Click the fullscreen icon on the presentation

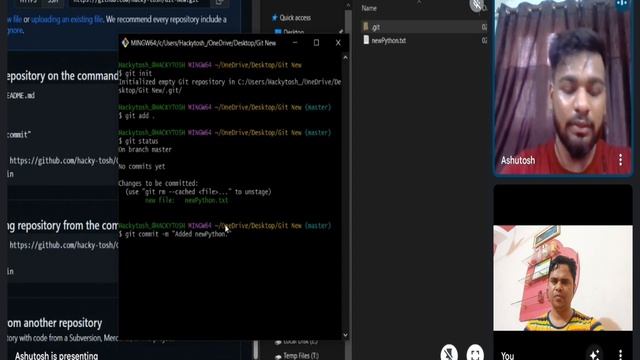[x=475, y=353]
